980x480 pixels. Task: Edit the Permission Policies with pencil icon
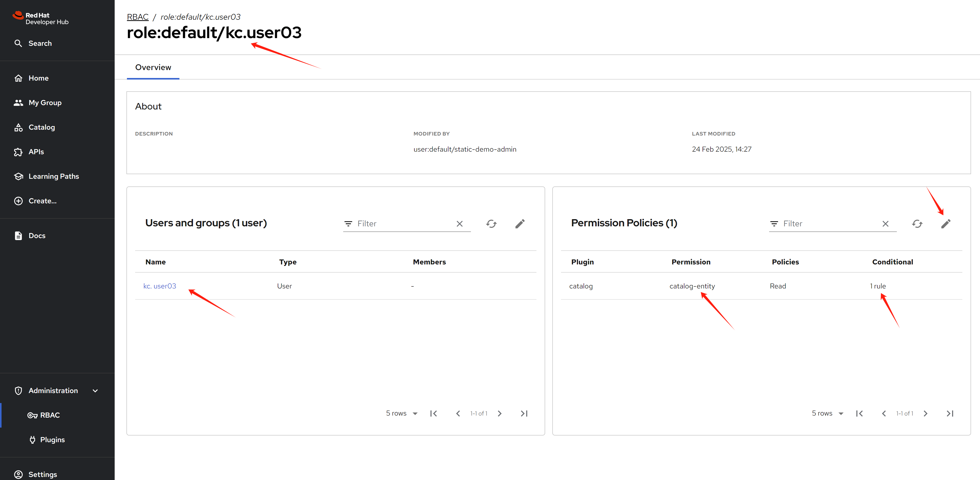click(945, 224)
